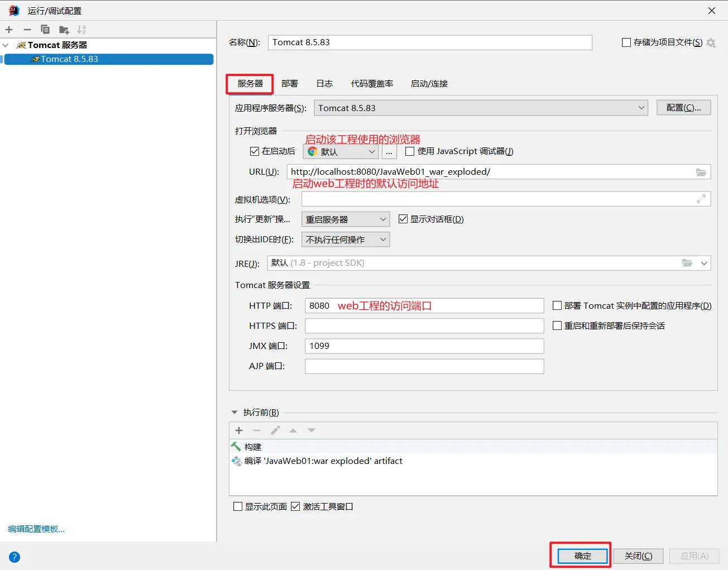Uncheck the 激活工具窗口 checkbox
This screenshot has width=728, height=570.
tap(295, 506)
